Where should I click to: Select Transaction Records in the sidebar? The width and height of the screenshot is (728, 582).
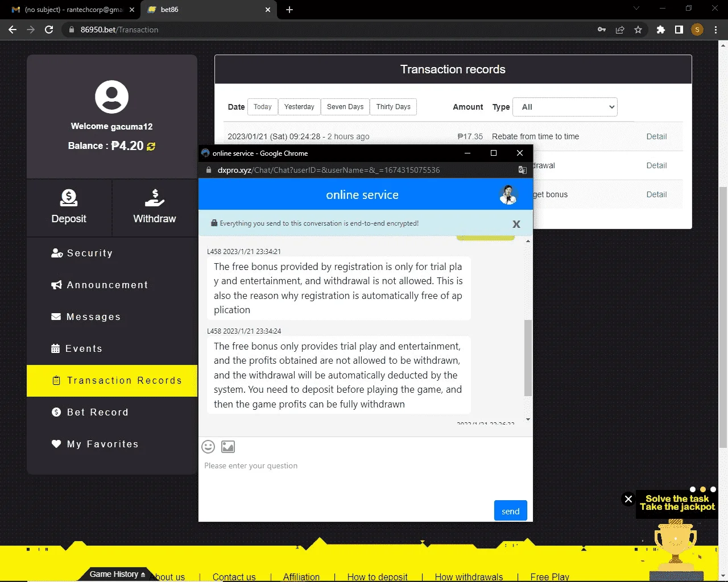[112, 380]
